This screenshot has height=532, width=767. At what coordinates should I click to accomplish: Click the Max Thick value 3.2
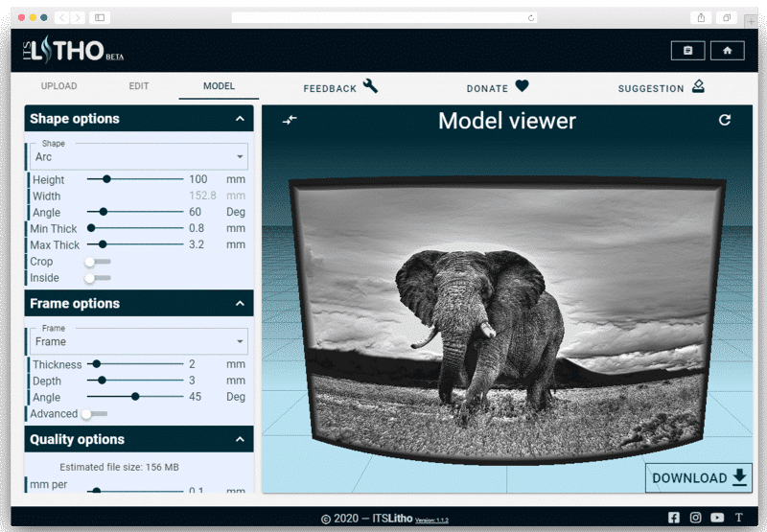[x=197, y=244]
